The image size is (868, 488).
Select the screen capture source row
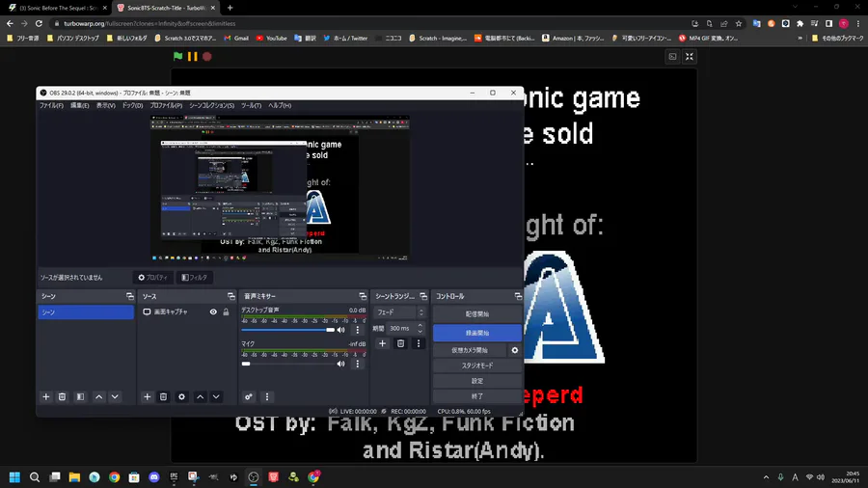pyautogui.click(x=185, y=312)
